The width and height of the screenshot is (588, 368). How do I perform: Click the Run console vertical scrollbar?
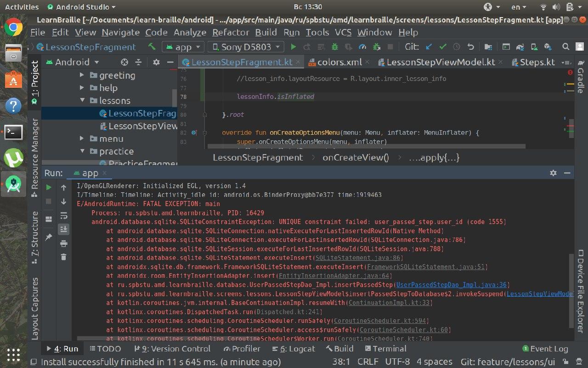(x=571, y=291)
